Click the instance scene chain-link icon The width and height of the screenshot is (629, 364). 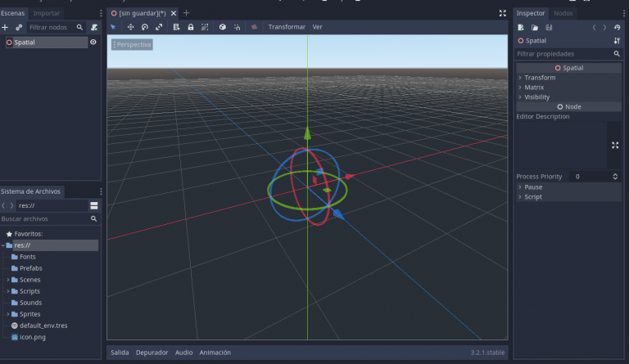[19, 27]
